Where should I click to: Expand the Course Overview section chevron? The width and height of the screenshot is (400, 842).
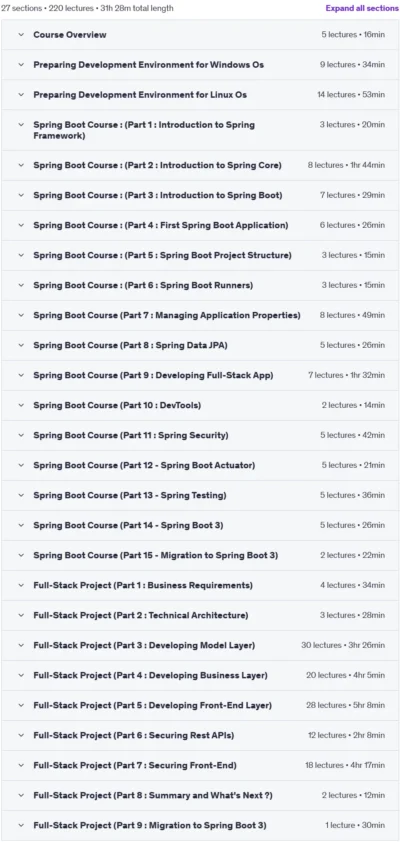pyautogui.click(x=21, y=34)
